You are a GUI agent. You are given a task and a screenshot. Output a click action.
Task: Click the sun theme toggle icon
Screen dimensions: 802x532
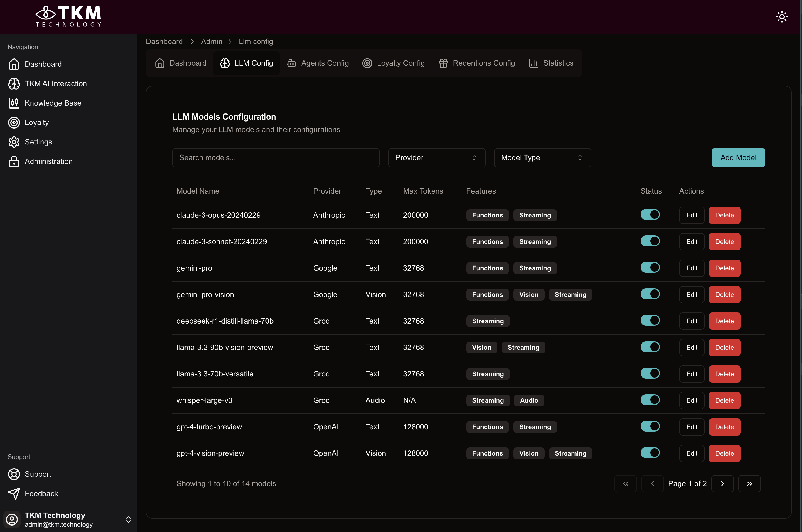[782, 17]
